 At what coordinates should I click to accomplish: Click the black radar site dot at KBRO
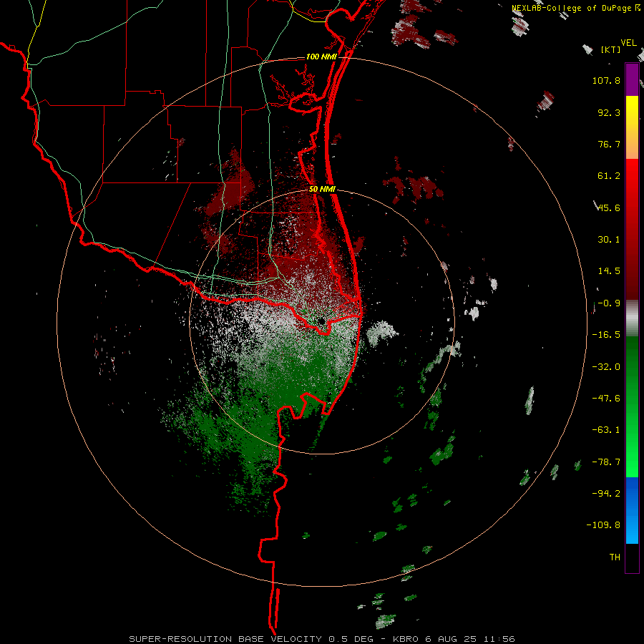point(321,321)
